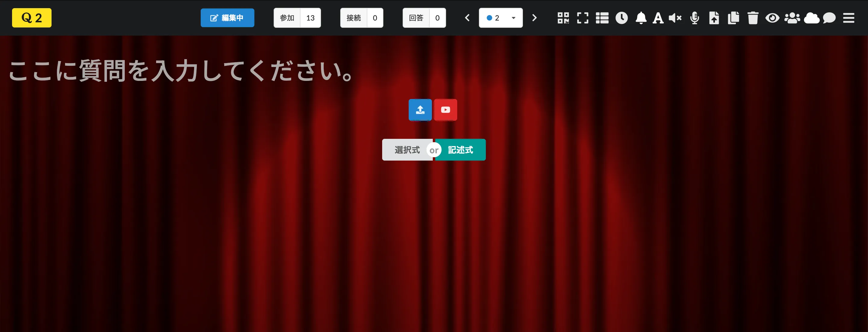Image resolution: width=868 pixels, height=332 pixels.
Task: Click the 接続 0 counter
Action: click(362, 18)
